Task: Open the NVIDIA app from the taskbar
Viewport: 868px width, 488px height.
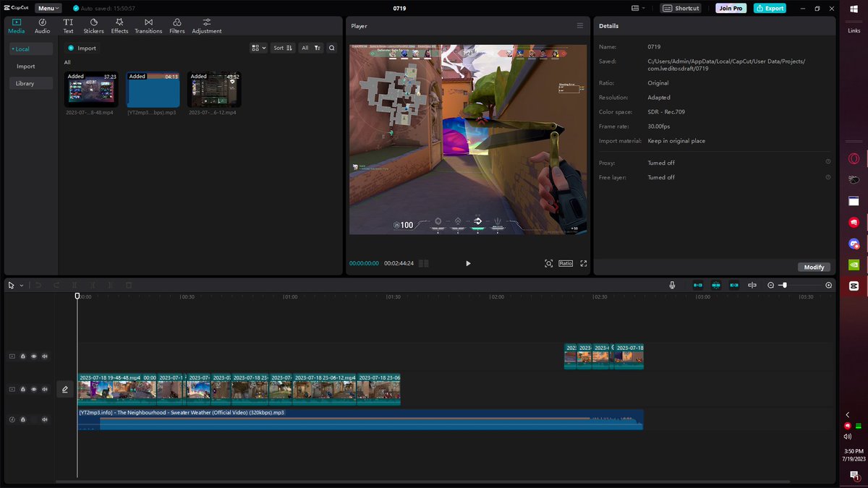Action: click(854, 265)
